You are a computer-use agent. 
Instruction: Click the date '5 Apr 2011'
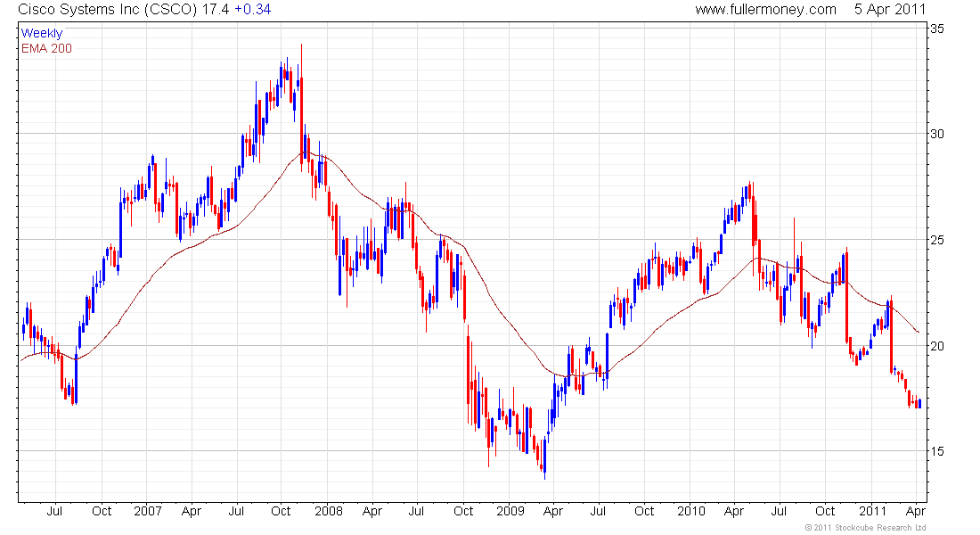pos(890,10)
